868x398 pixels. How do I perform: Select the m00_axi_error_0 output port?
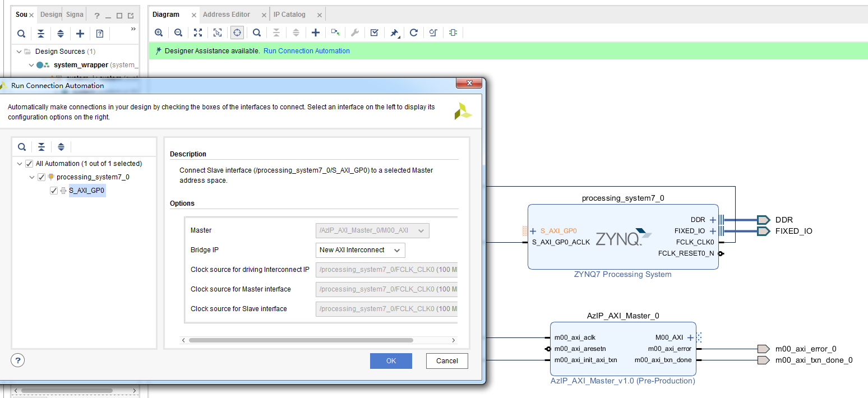point(763,349)
